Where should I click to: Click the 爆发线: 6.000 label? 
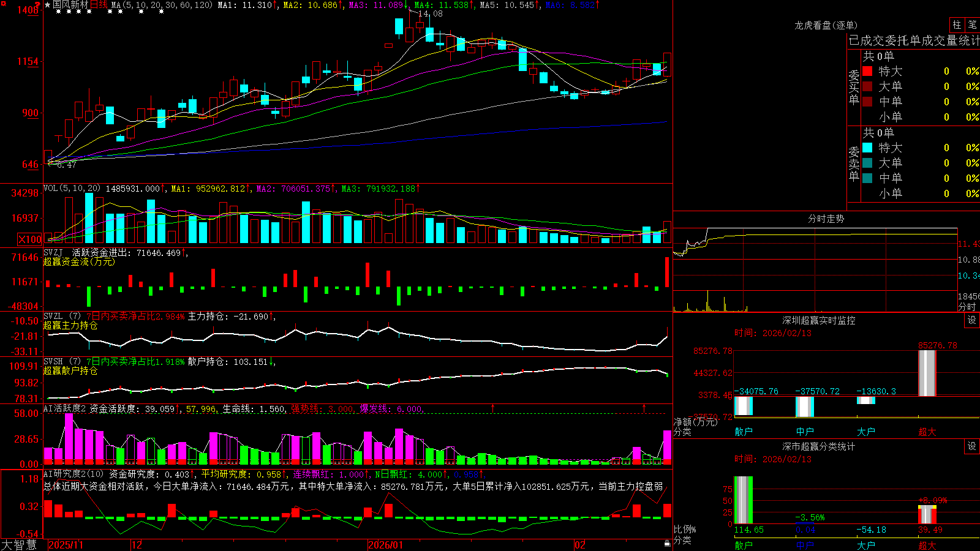click(391, 409)
